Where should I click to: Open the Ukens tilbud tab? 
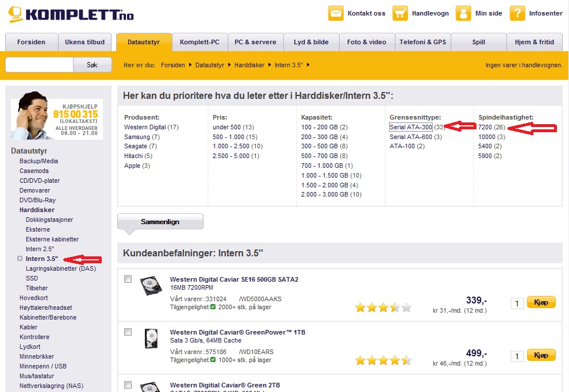pos(85,42)
